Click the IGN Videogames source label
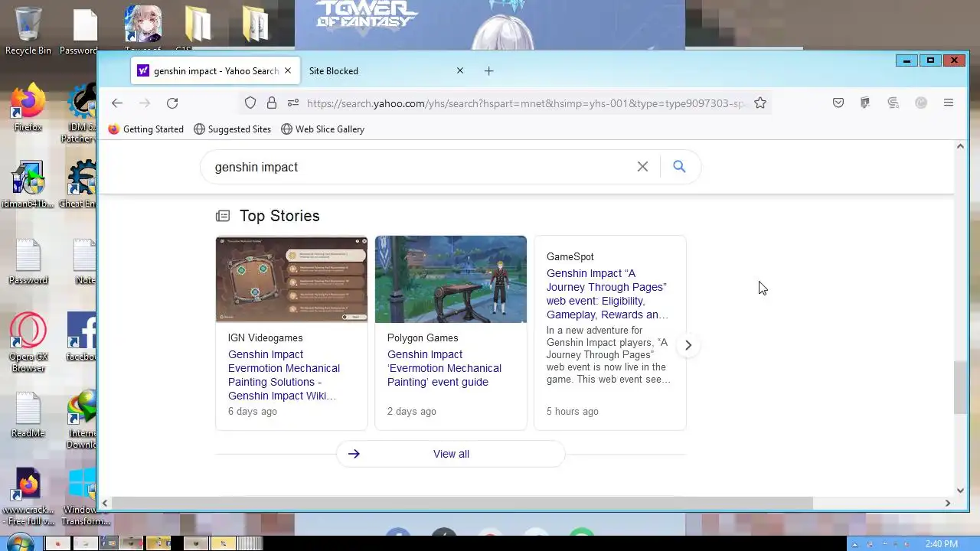980x551 pixels. pos(265,337)
